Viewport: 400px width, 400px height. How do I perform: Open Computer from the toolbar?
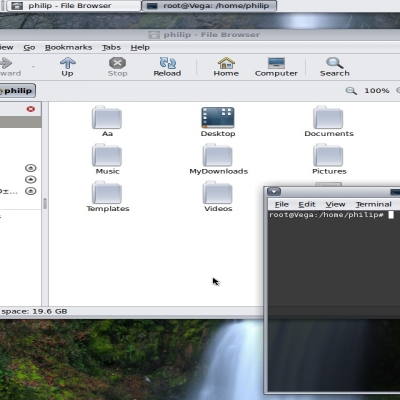276,67
